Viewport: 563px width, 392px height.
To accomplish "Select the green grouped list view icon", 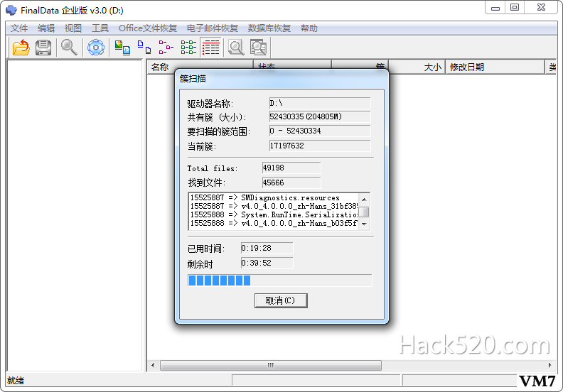I will tap(188, 48).
